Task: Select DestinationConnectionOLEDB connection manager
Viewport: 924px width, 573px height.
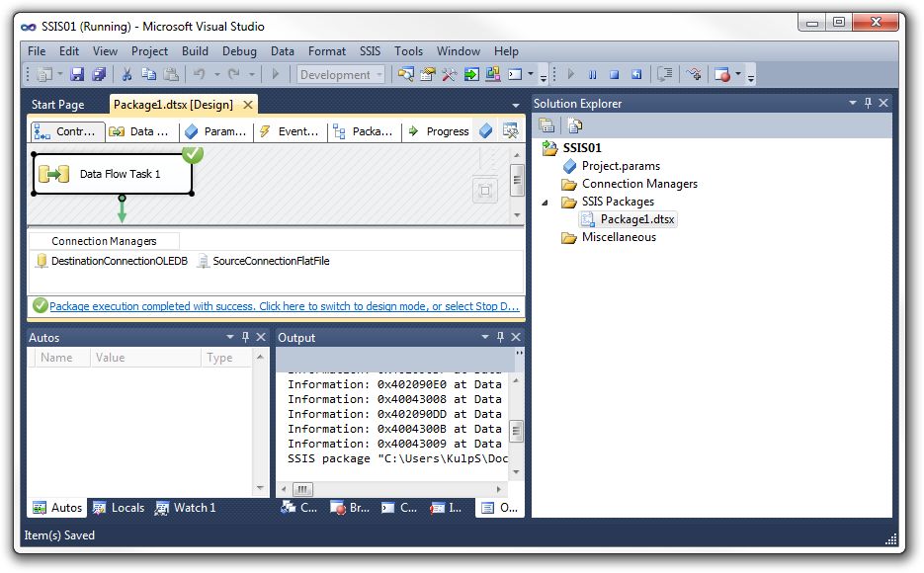Action: tap(112, 260)
